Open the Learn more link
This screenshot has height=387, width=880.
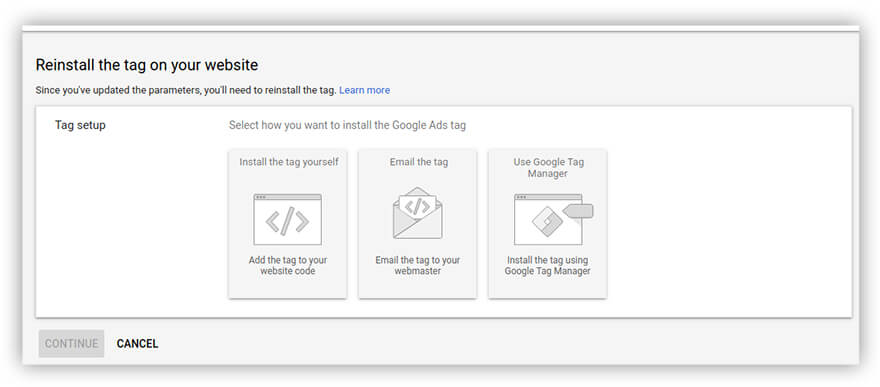click(364, 90)
